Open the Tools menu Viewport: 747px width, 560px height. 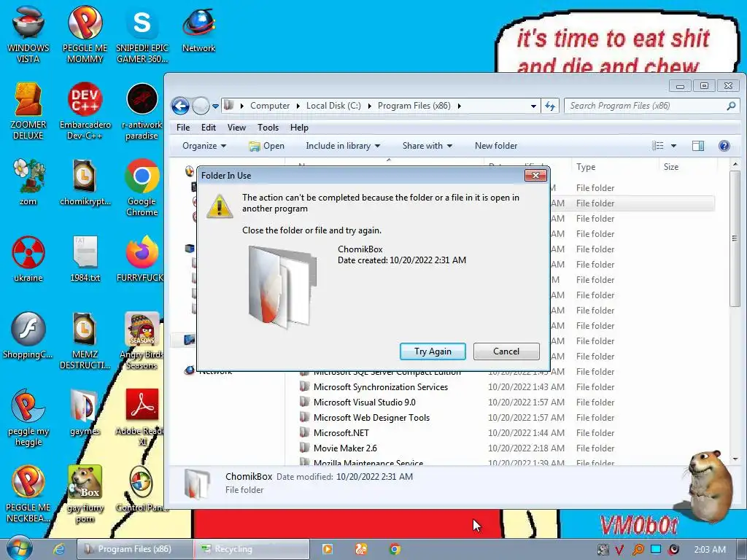[268, 128]
